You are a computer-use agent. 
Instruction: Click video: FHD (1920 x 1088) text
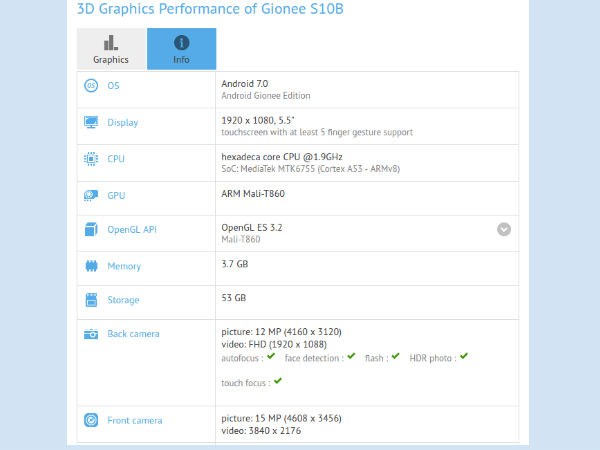pyautogui.click(x=274, y=344)
